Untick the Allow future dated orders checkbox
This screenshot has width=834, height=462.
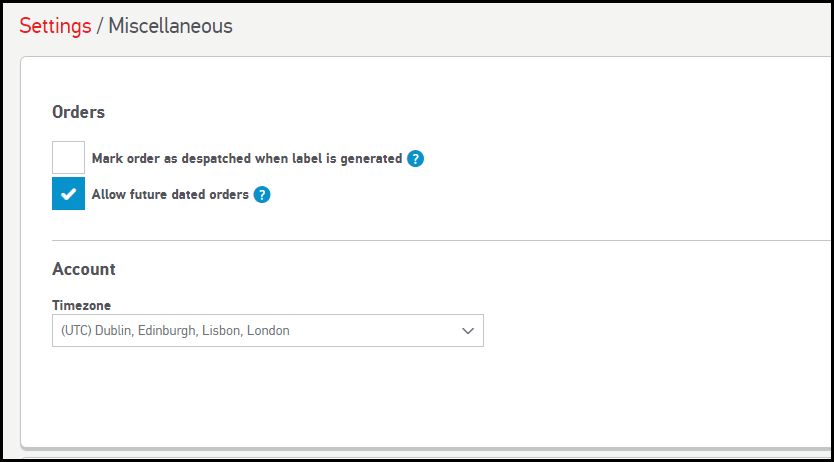pos(68,194)
